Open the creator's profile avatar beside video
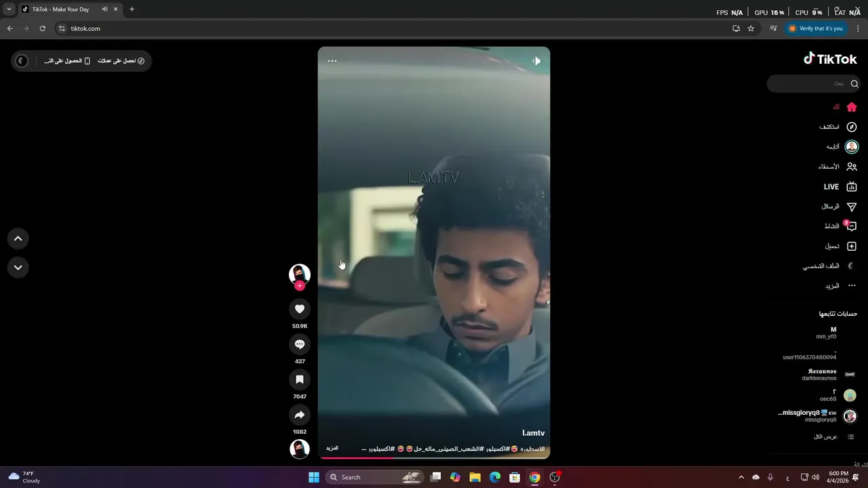Image resolution: width=868 pixels, height=488 pixels. [x=300, y=274]
